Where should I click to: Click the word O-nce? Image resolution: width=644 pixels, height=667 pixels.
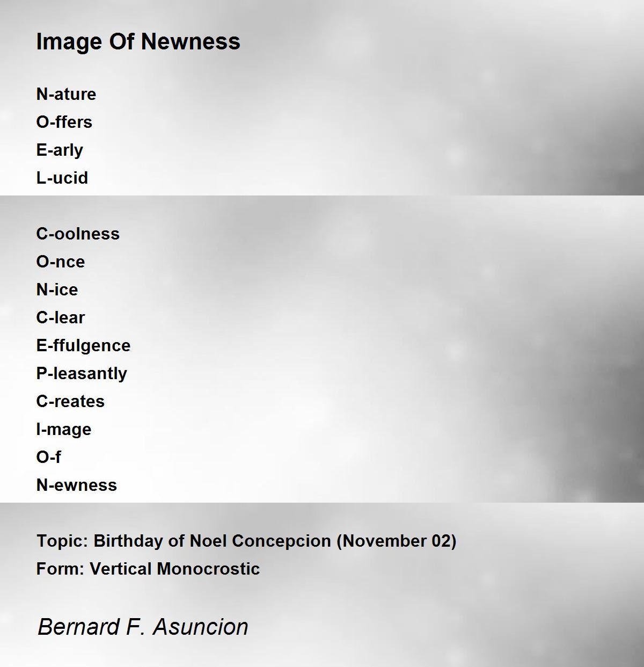click(x=60, y=262)
